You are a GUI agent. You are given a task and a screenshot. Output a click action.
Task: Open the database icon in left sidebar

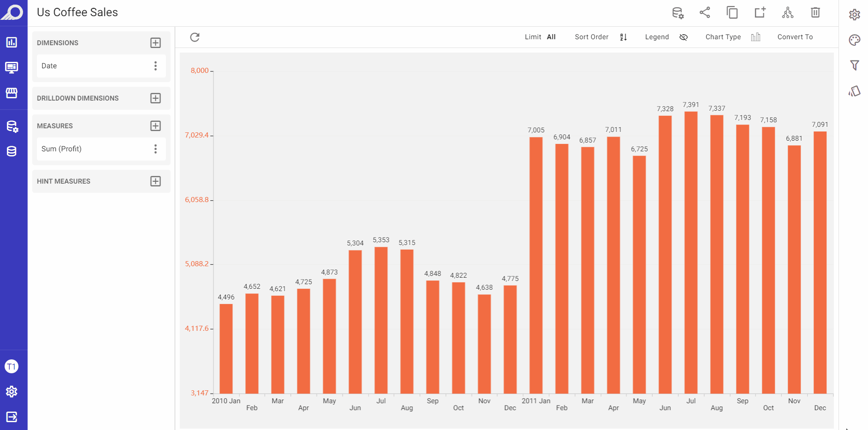tap(12, 151)
